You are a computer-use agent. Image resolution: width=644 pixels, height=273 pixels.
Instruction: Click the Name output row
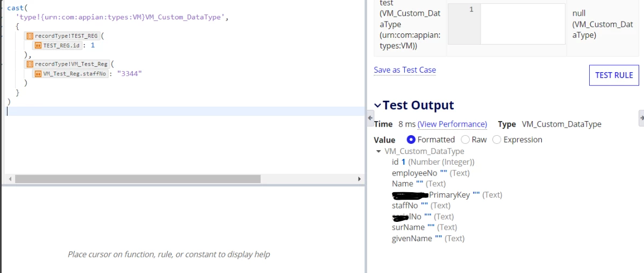click(419, 184)
